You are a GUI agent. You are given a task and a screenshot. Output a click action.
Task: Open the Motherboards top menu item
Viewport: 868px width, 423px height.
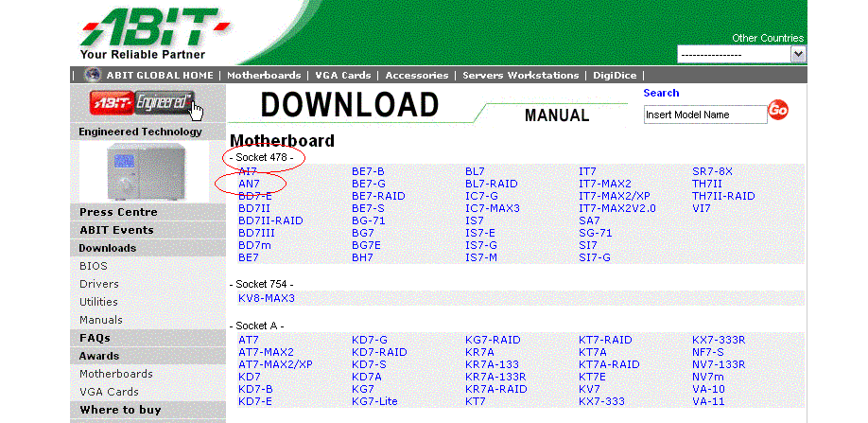(264, 76)
